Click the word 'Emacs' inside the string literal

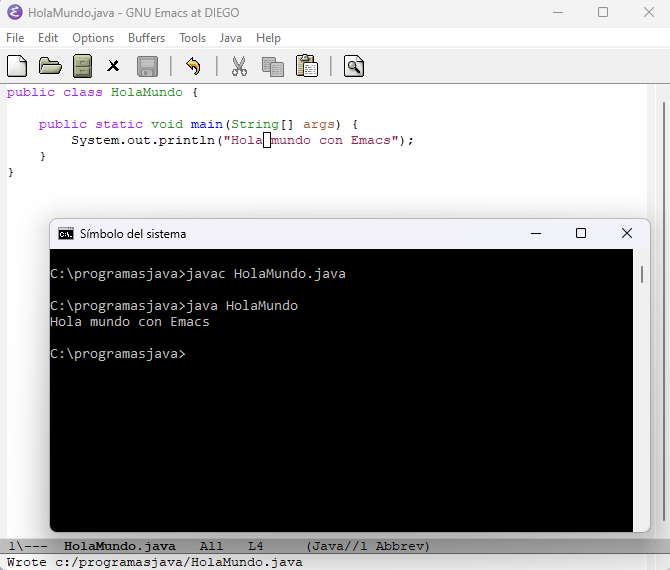[x=370, y=141]
